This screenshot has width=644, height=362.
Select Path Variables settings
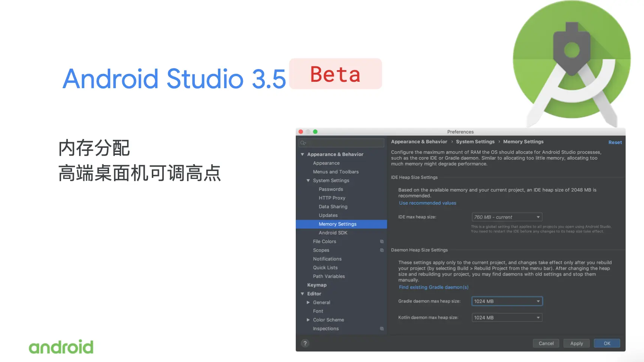329,276
